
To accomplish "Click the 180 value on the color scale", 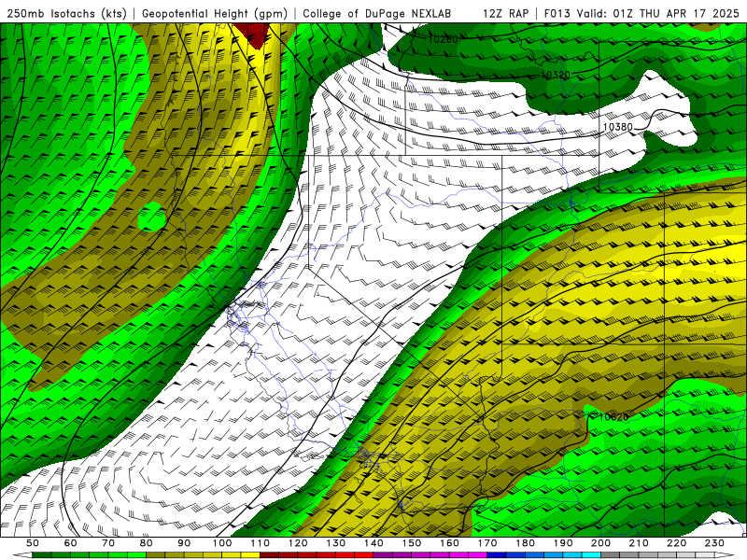I will tap(525, 543).
